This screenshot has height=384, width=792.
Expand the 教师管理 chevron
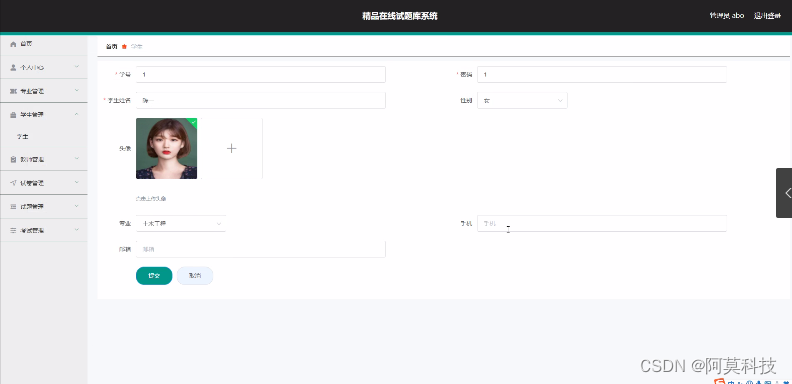tap(77, 159)
